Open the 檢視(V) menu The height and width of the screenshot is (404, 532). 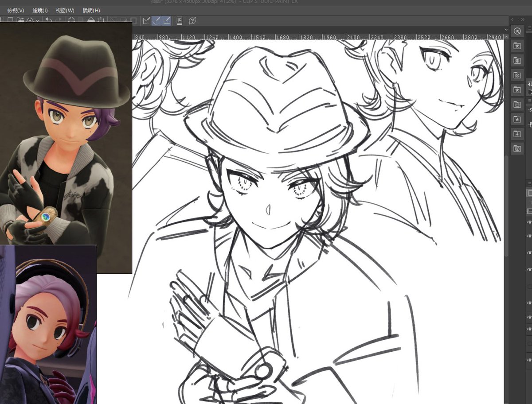16,10
